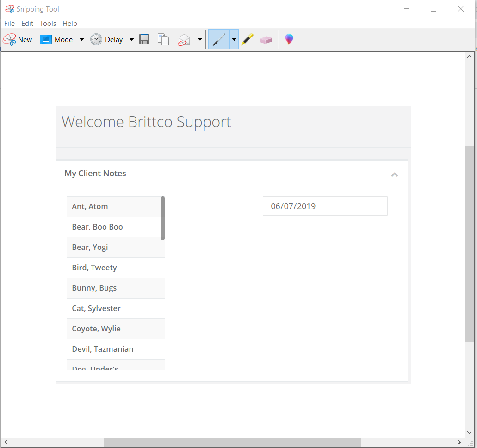
Task: Select the Eraser tool
Action: pyautogui.click(x=266, y=40)
